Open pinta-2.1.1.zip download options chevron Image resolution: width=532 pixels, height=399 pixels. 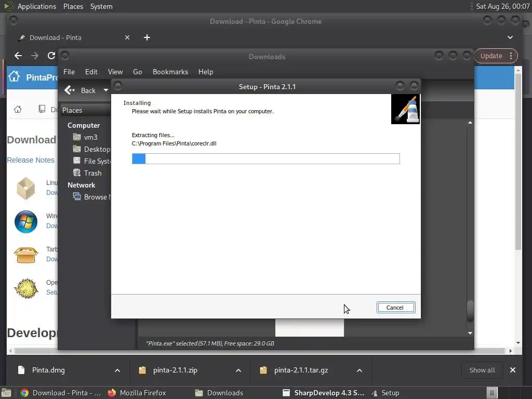click(238, 370)
